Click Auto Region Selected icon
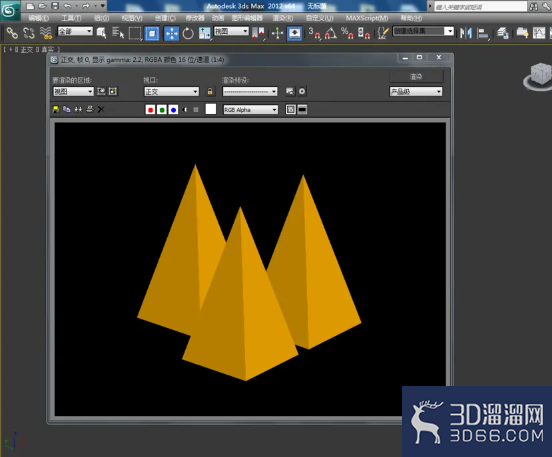Image resolution: width=552 pixels, height=457 pixels. coord(113,92)
